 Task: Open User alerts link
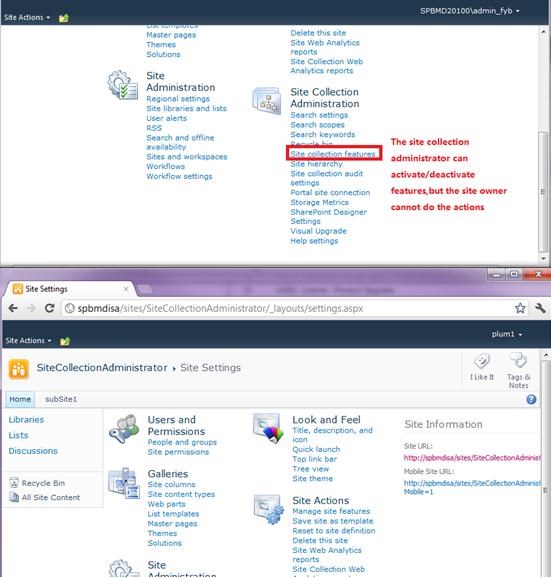pos(166,118)
